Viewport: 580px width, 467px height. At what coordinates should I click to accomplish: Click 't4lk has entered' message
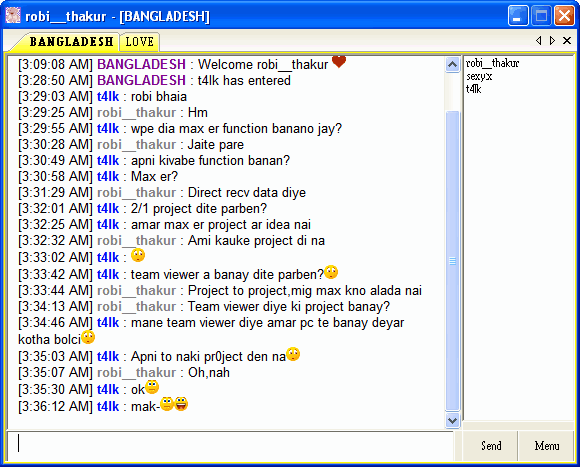(244, 80)
